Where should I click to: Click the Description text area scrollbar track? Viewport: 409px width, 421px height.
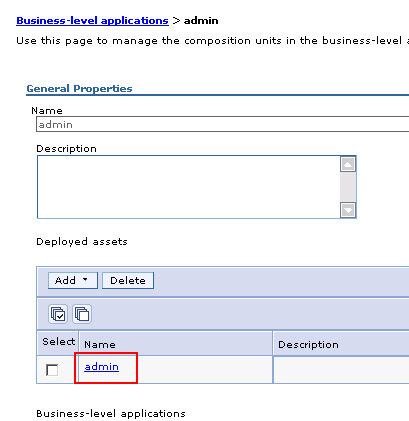pos(348,187)
